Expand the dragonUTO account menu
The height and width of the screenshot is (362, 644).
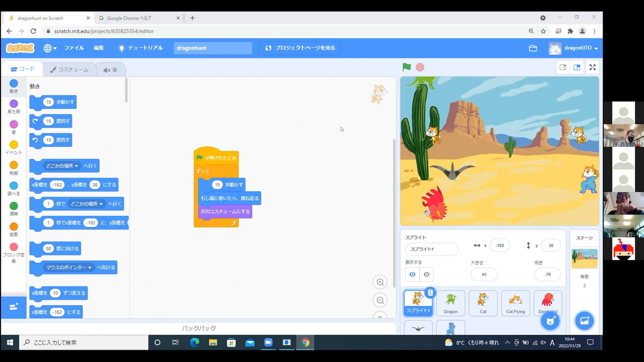click(573, 48)
